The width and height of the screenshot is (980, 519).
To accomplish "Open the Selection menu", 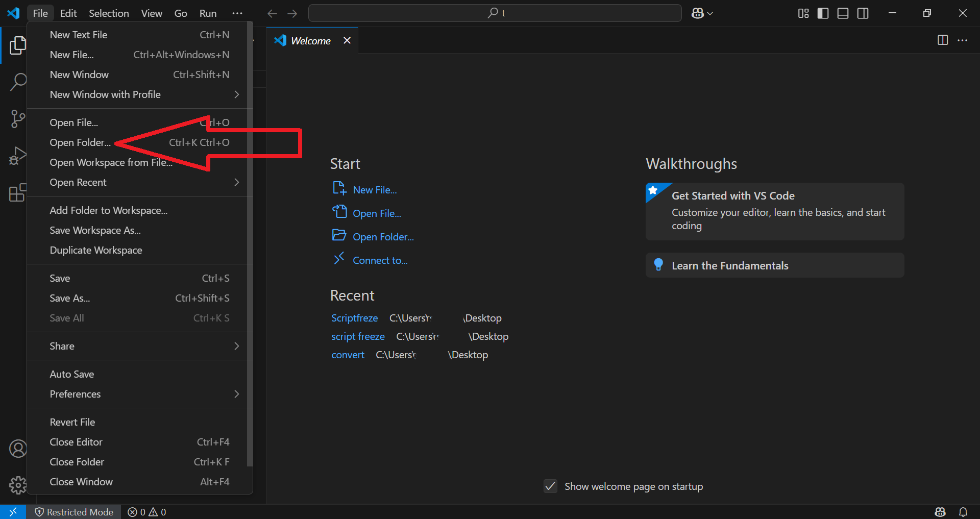I will tap(109, 13).
